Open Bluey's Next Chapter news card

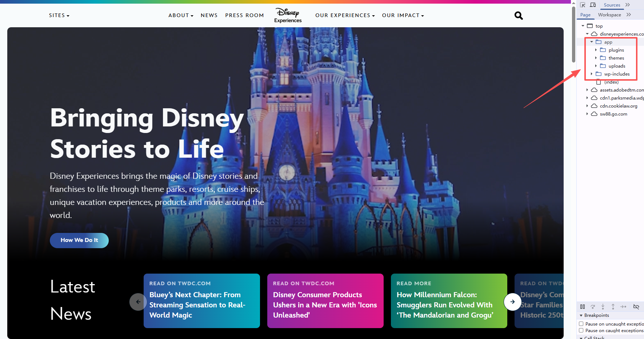click(x=202, y=301)
